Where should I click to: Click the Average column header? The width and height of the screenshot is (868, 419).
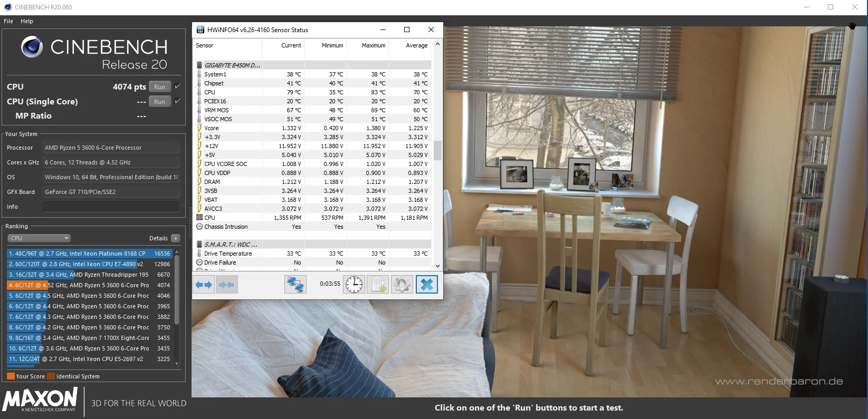pos(417,45)
